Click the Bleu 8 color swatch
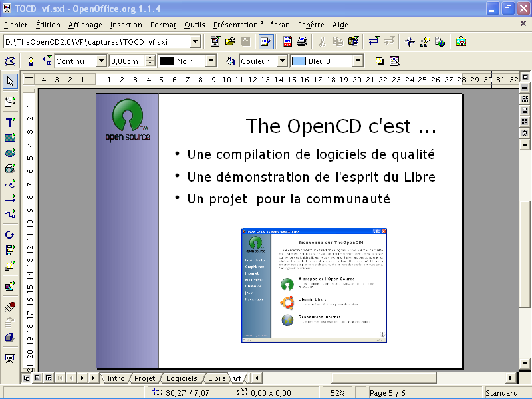532x399 pixels. click(x=299, y=61)
